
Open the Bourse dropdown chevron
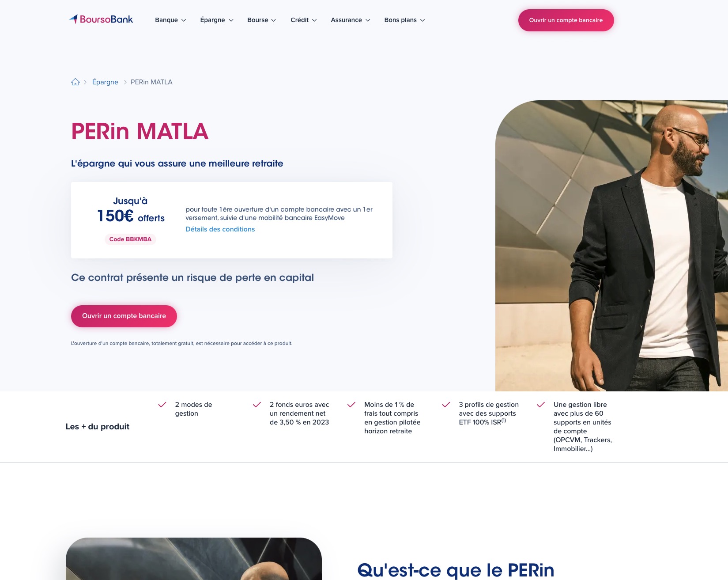tap(274, 20)
